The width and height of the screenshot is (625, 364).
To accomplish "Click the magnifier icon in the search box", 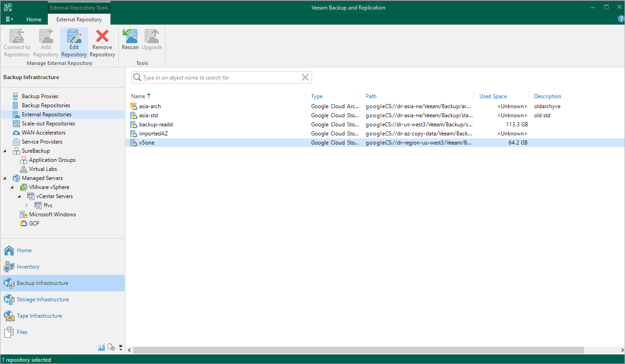I will [137, 78].
